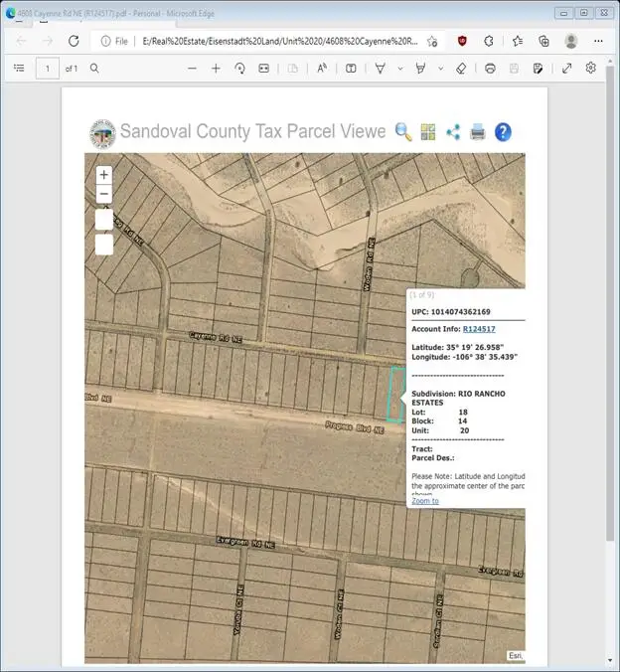Open Edge Settings and more menu

coord(598,41)
